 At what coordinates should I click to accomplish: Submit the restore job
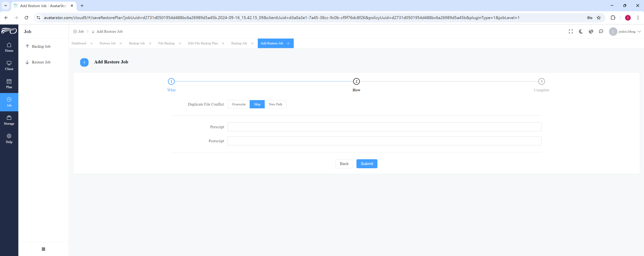(x=367, y=164)
